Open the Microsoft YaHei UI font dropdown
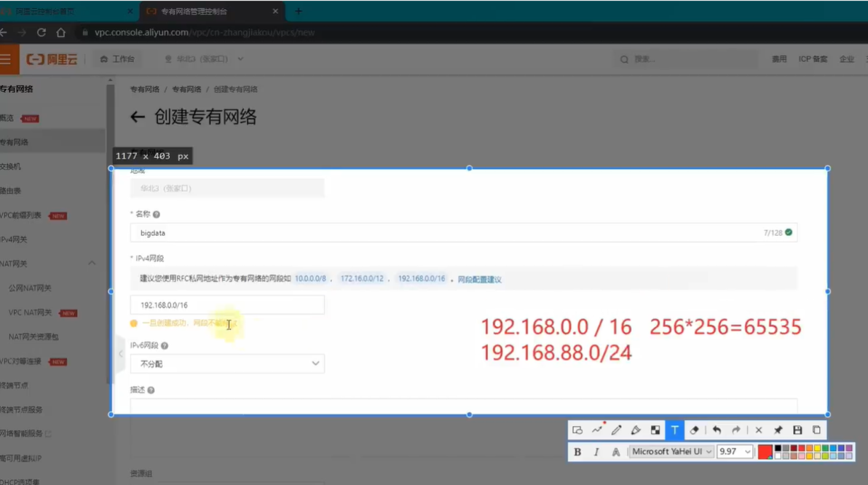This screenshot has width=868, height=485. click(x=671, y=452)
